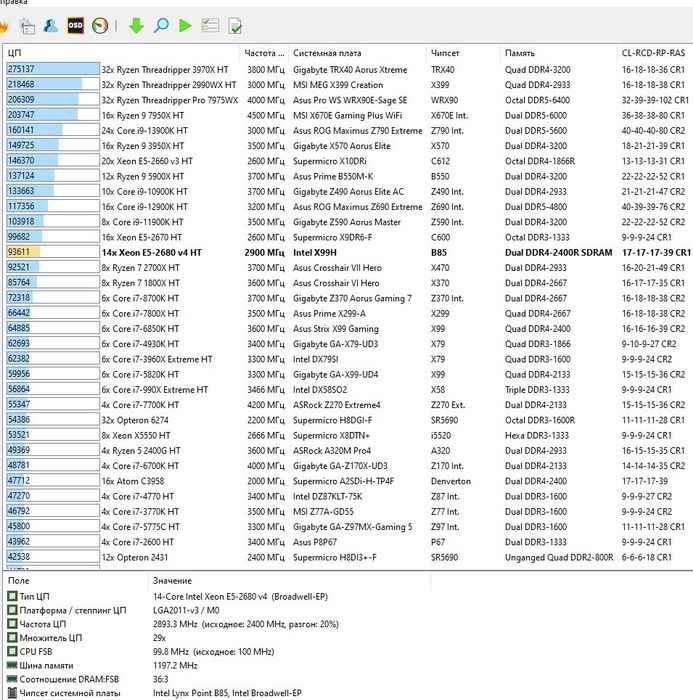Select the 20x Xeon E5-2660 v3 HT row
This screenshot has height=700, width=693.
(x=348, y=161)
